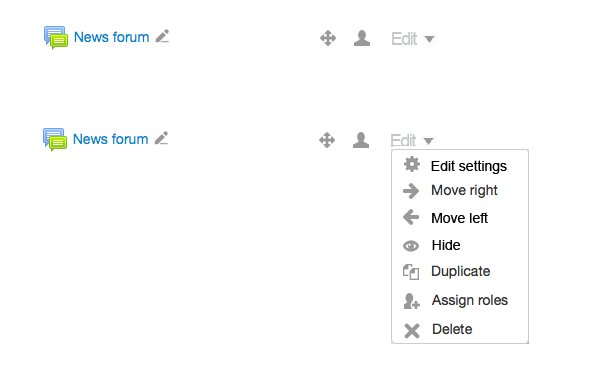Collapse the open Edit dropdown in bottom row
This screenshot has height=372, width=589.
412,141
